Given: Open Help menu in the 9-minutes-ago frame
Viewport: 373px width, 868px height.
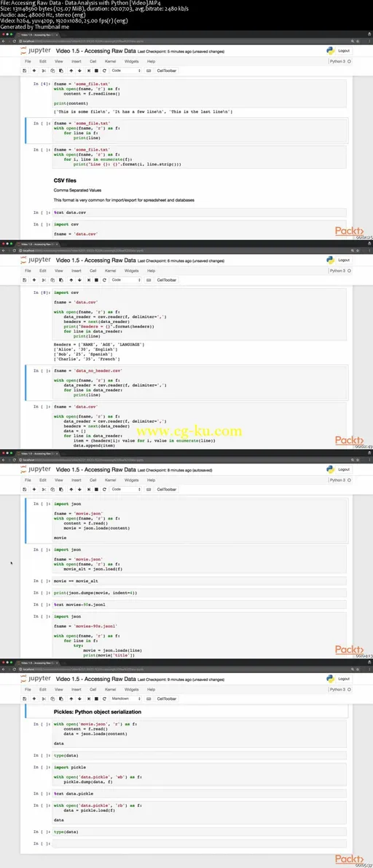Looking at the screenshot, I should [151, 689].
